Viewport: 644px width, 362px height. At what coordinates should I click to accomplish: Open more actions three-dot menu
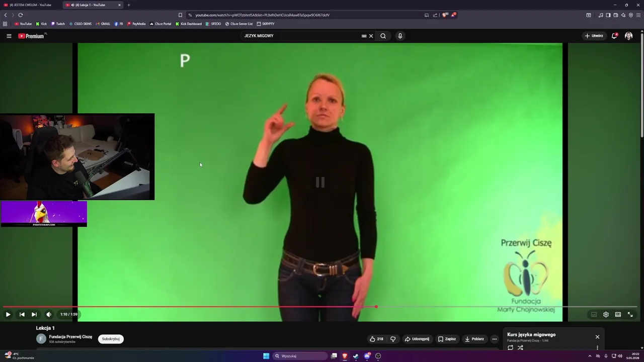(x=495, y=339)
